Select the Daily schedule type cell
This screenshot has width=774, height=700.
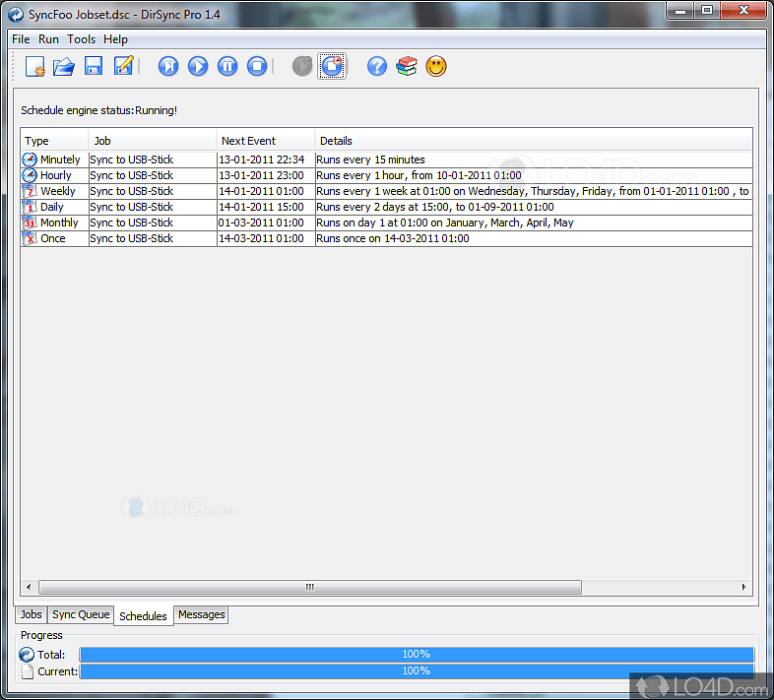pyautogui.click(x=55, y=207)
